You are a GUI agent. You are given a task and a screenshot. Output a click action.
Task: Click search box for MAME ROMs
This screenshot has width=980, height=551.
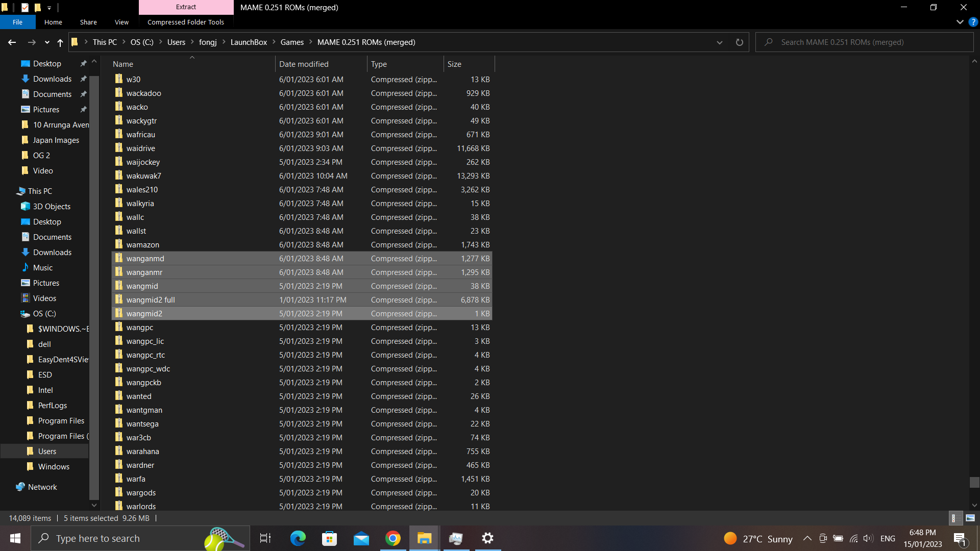point(865,42)
